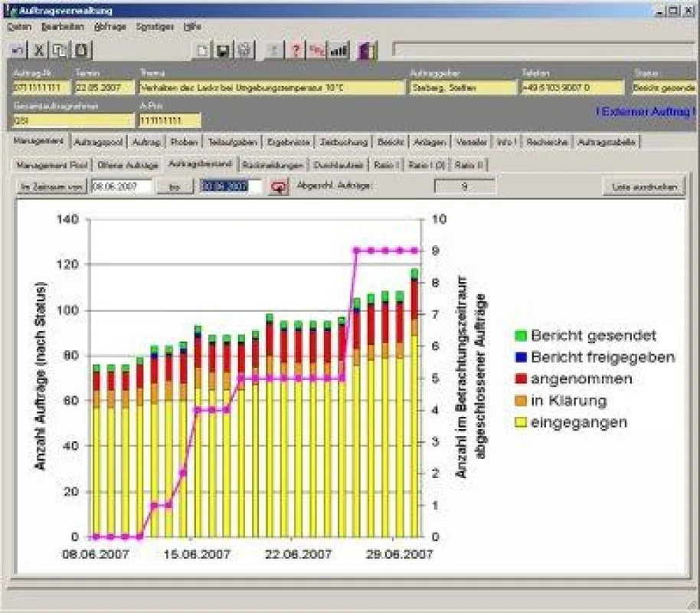Click the orange in Klärung legend swatch
Viewport: 700px width, 613px height.
tap(521, 400)
